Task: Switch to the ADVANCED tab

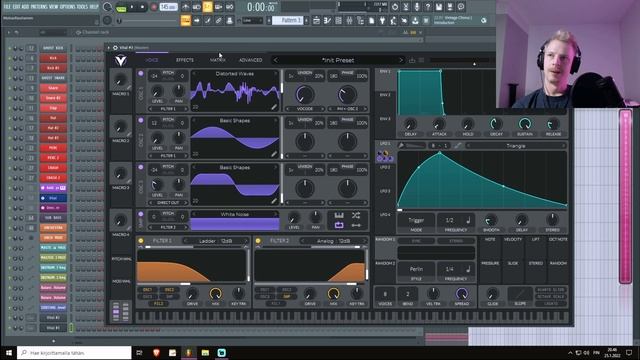Action: click(x=251, y=60)
